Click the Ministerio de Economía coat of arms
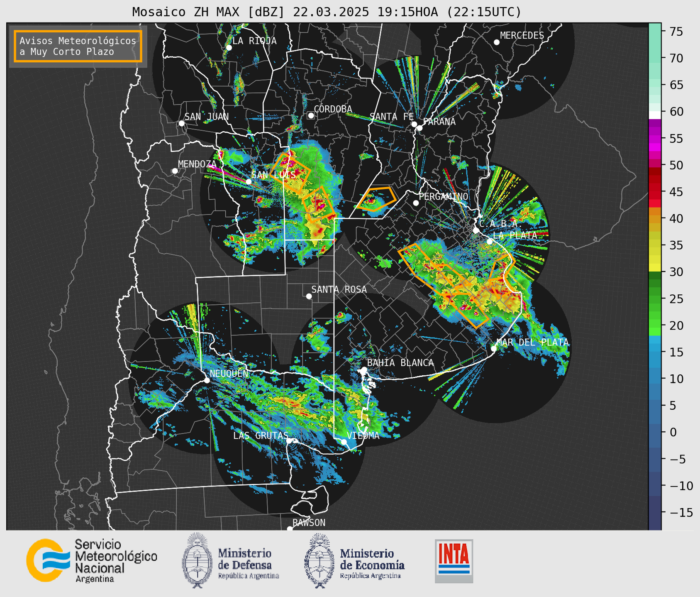This screenshot has height=597, width=700. pyautogui.click(x=320, y=560)
